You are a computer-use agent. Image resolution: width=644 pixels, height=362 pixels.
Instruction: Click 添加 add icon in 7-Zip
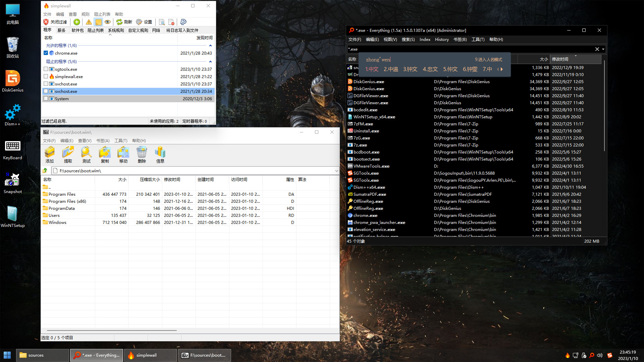click(x=50, y=155)
